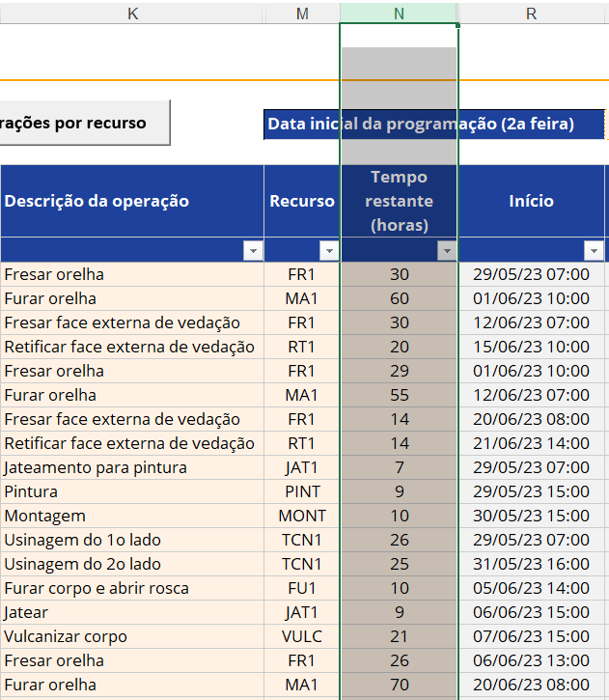The height and width of the screenshot is (700, 609).
Task: Select column K header
Action: click(132, 13)
